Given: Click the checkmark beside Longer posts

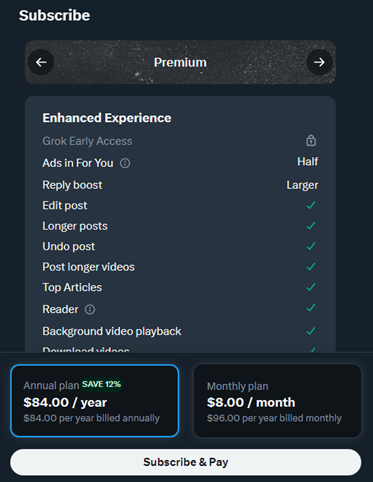Looking at the screenshot, I should [311, 226].
